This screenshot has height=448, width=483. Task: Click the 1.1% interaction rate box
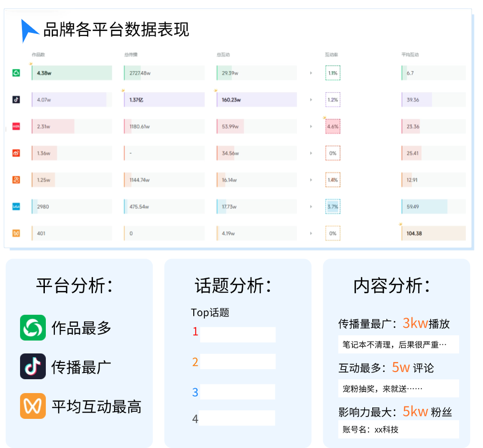click(x=333, y=73)
